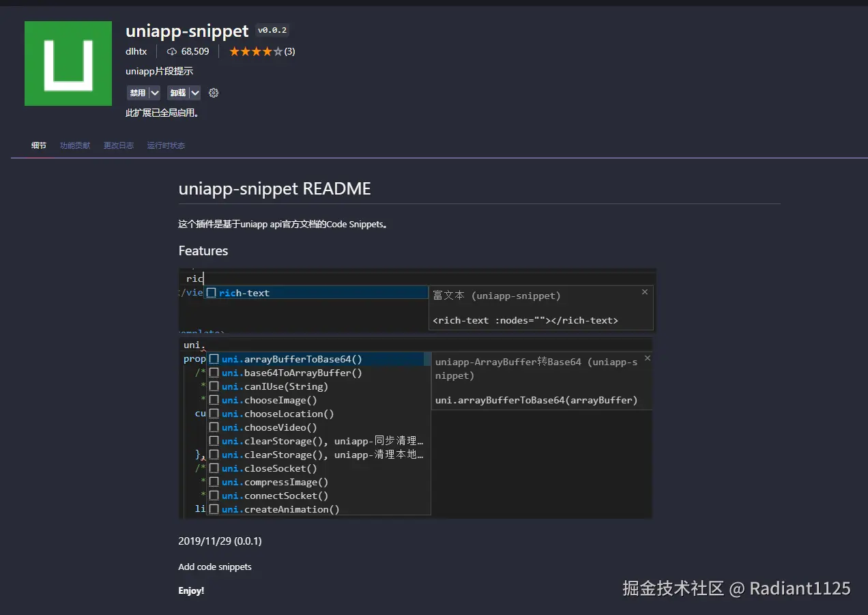Click the v0.0.2 version badge
This screenshot has height=615, width=868.
click(272, 30)
